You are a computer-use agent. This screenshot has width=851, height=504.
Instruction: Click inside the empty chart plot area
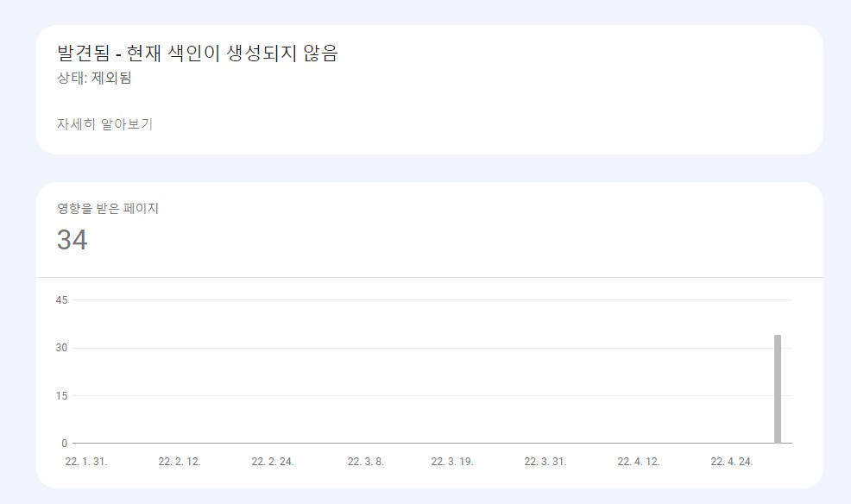[388, 371]
